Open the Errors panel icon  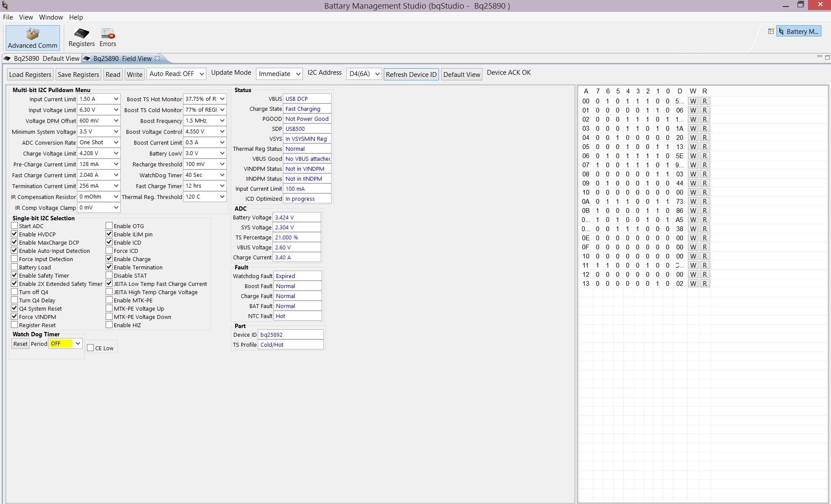[108, 38]
